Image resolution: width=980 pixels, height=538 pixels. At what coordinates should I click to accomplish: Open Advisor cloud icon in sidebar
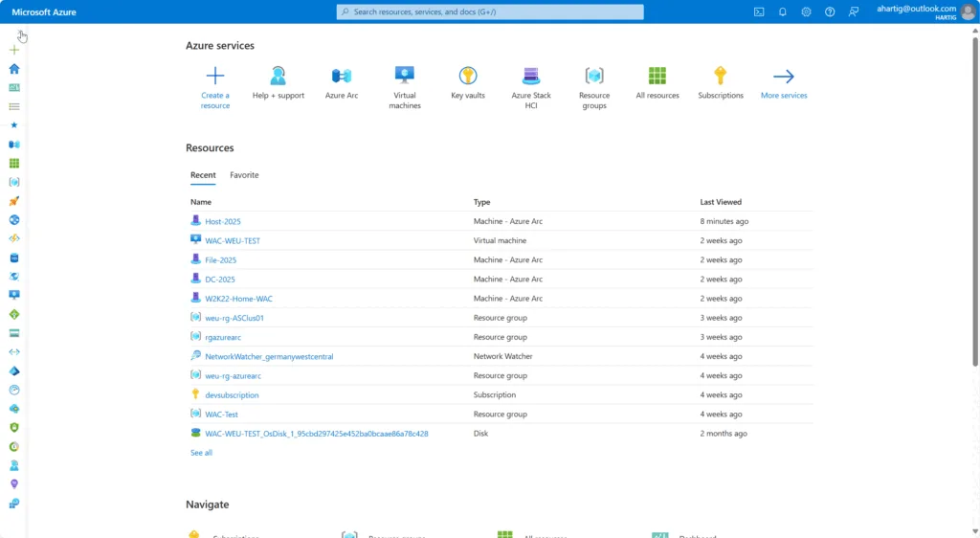coord(13,409)
